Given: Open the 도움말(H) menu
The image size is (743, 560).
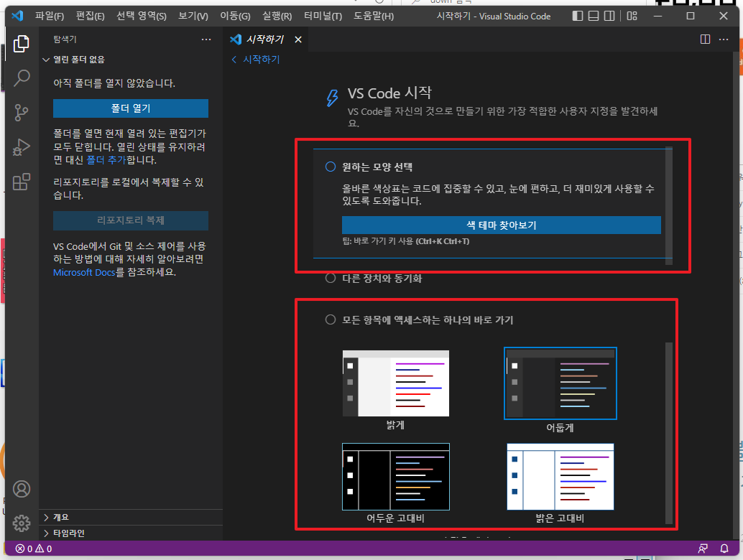Looking at the screenshot, I should tap(374, 16).
